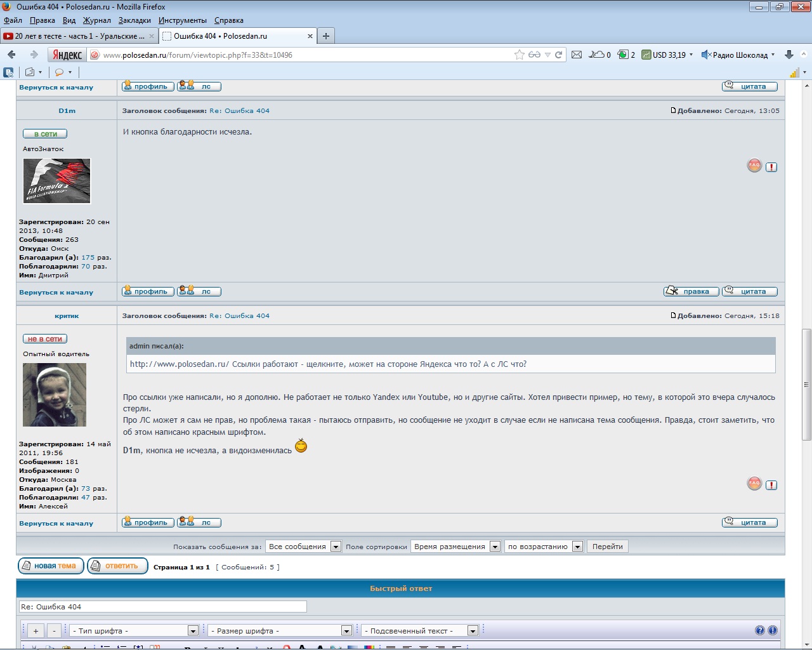
Task: Click the ответить reply button
Action: pos(117,566)
